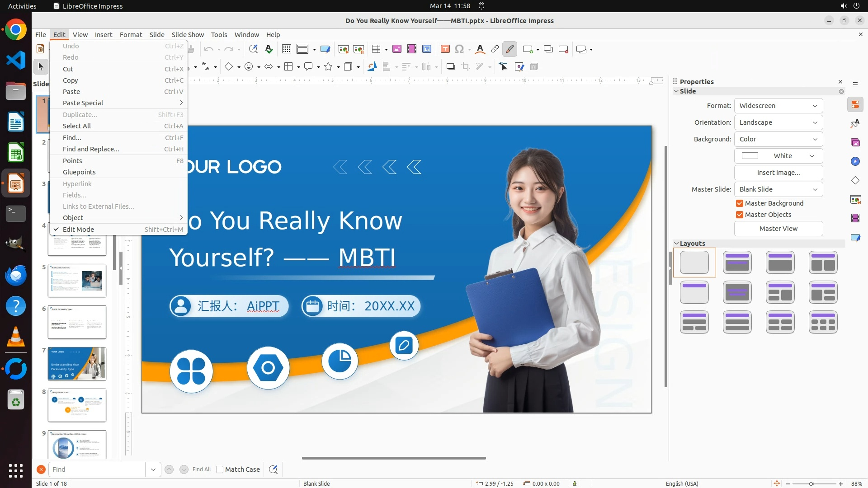Viewport: 868px width, 488px height.
Task: Select the Stars and Banners shape tool
Action: [329, 67]
